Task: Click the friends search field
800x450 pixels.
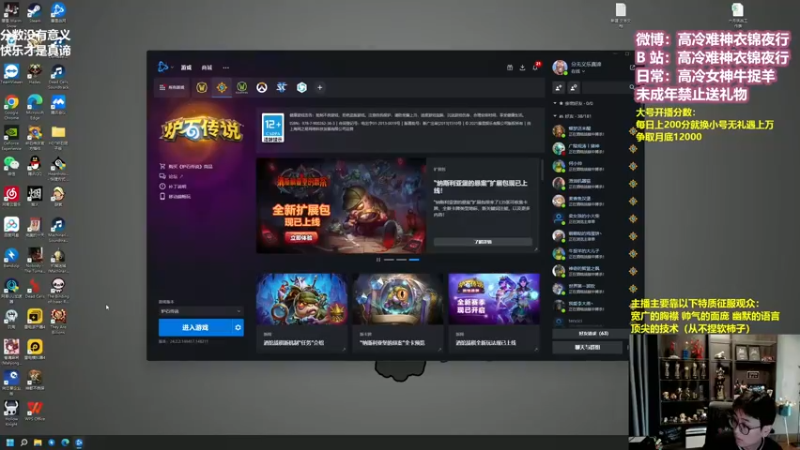Action: (x=607, y=88)
